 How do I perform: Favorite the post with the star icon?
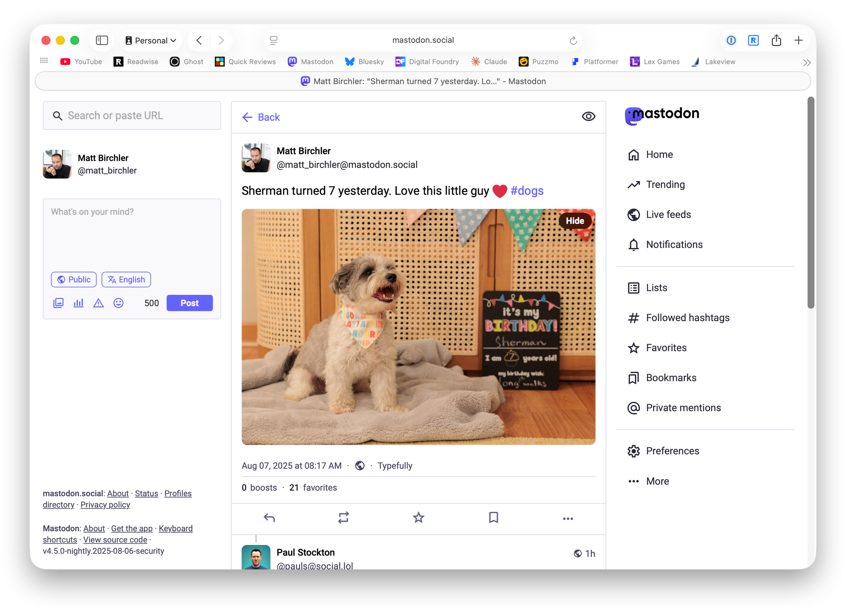(x=418, y=517)
